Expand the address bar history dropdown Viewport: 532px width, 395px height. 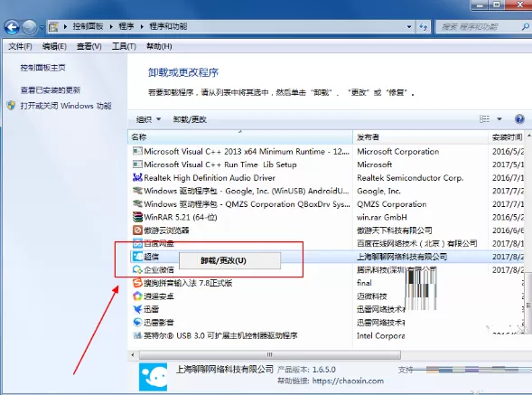click(409, 27)
